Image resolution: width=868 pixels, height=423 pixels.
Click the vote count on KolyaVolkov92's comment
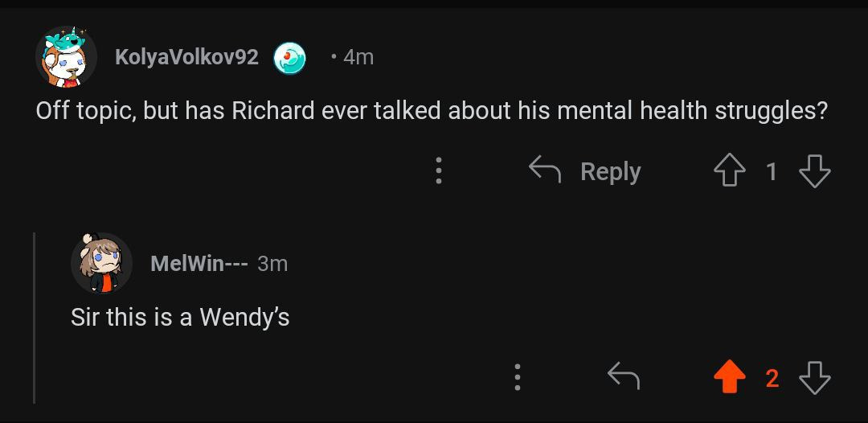pos(772,171)
